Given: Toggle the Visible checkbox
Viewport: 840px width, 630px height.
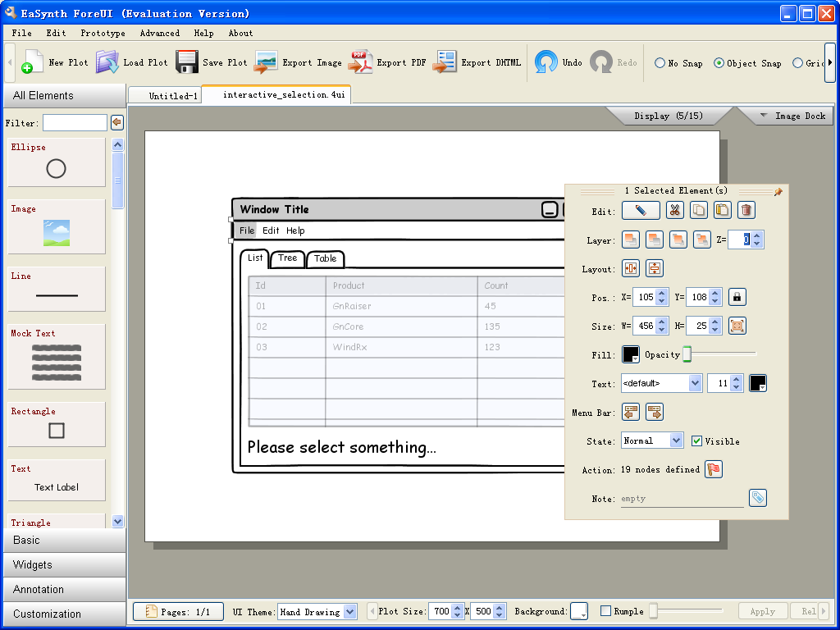Looking at the screenshot, I should [696, 441].
